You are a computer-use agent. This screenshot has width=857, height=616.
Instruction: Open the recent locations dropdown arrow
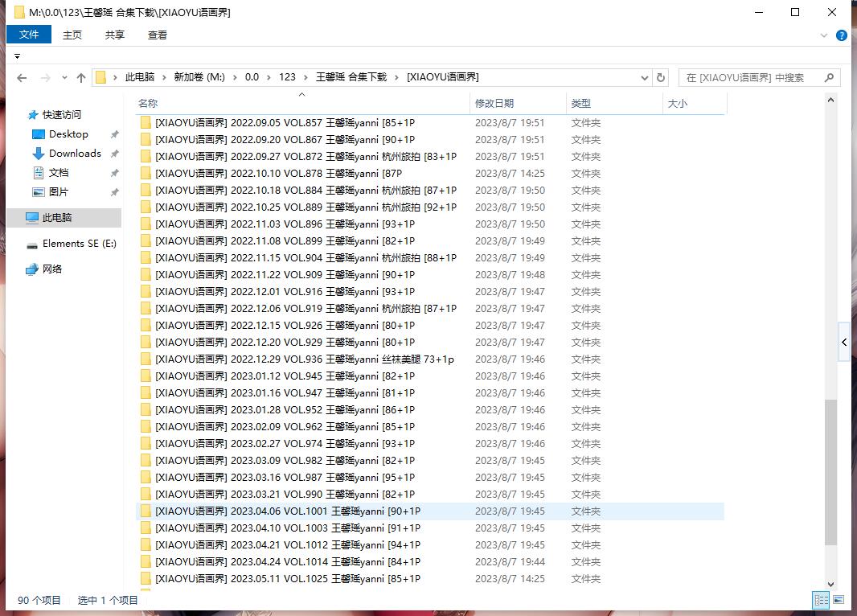(64, 78)
